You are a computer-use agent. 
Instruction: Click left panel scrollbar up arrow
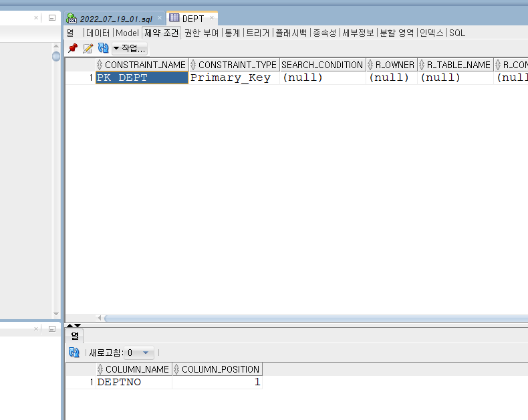pos(56,46)
